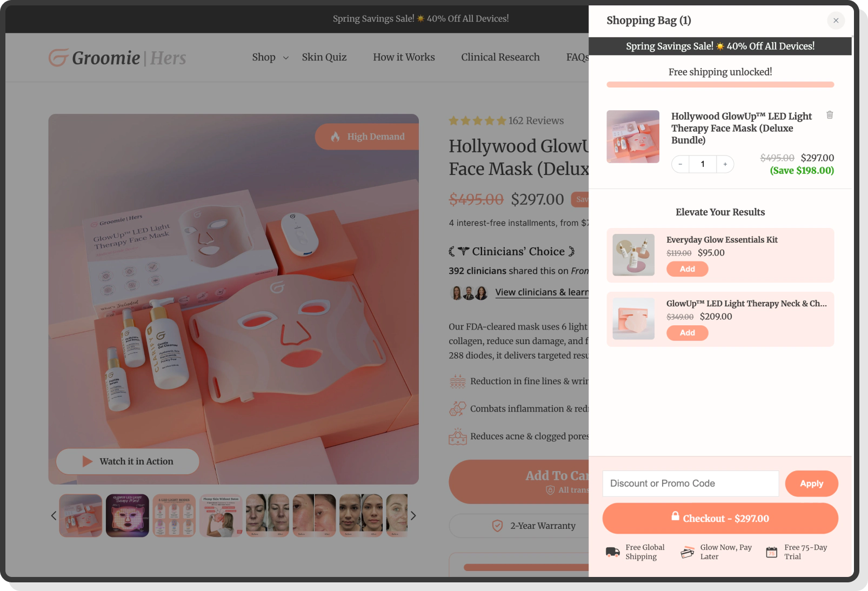Click the truck icon for Free Global Shipping
The height and width of the screenshot is (591, 868).
612,551
